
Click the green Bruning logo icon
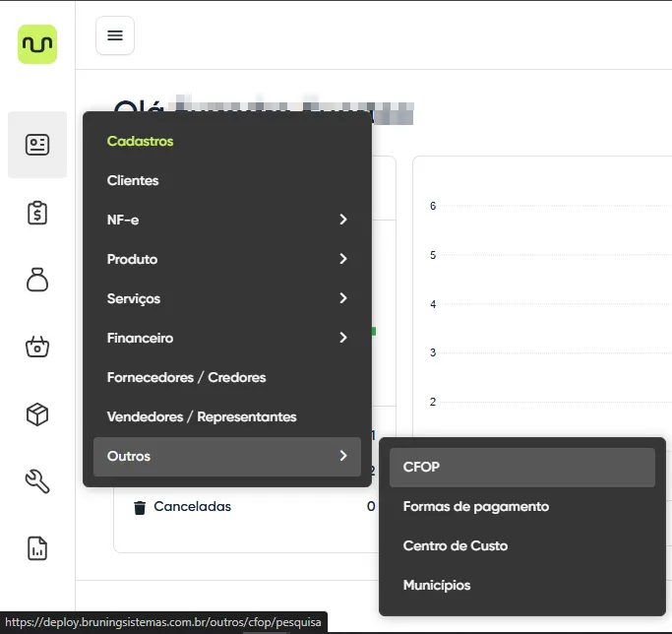pos(37,44)
